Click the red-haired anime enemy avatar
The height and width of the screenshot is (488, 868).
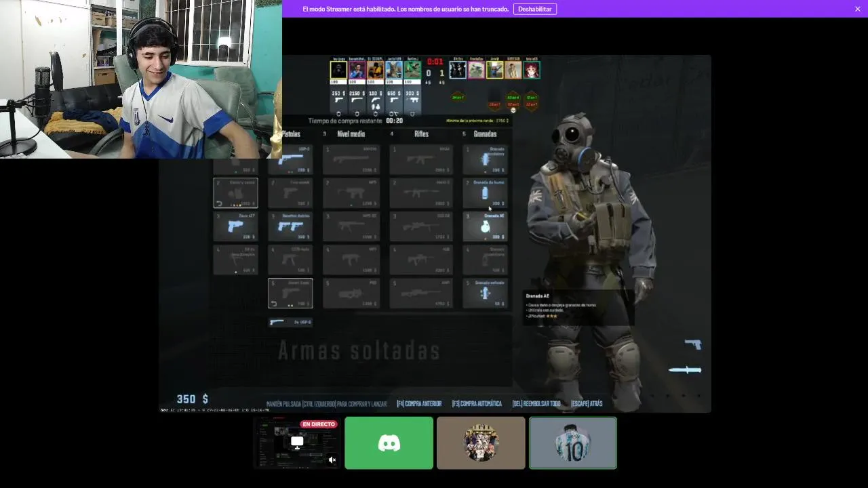tap(532, 70)
